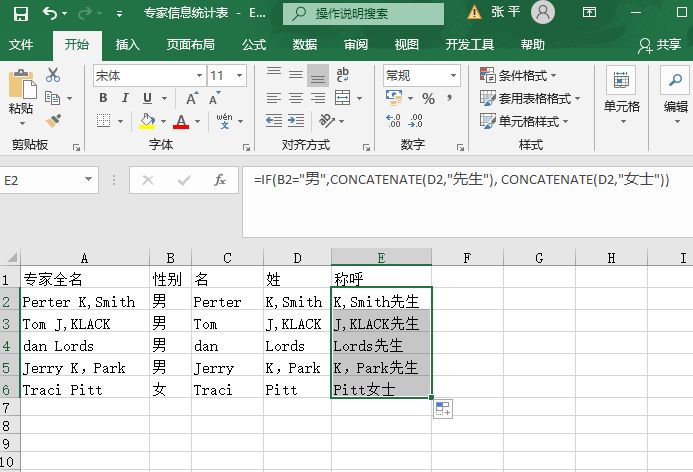Toggle Bottom Align for cells
This screenshot has height=472, width=693.
[318, 76]
